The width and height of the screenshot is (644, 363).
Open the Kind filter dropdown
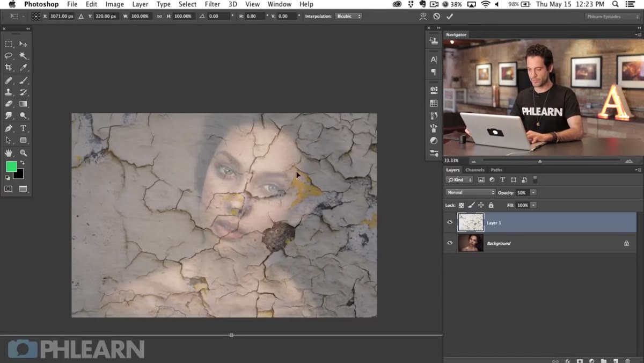460,180
